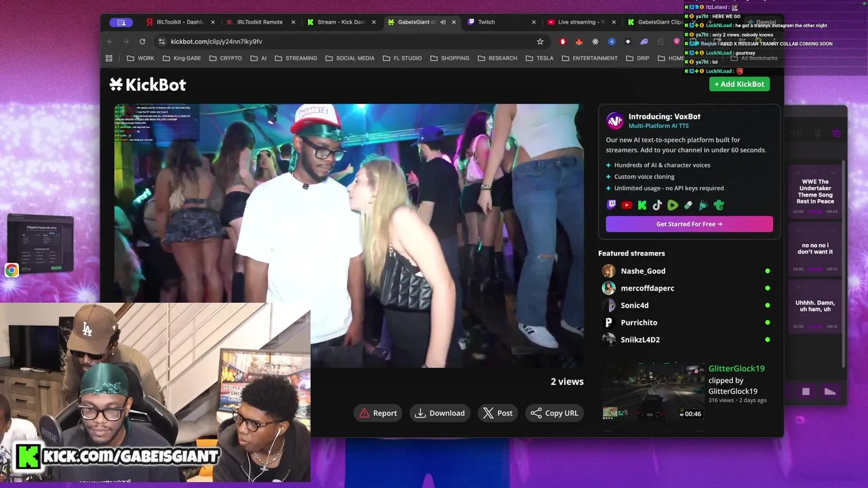This screenshot has width=868, height=488.
Task: Open the ENTERTAINMENT bookmarks folder
Action: (589, 58)
